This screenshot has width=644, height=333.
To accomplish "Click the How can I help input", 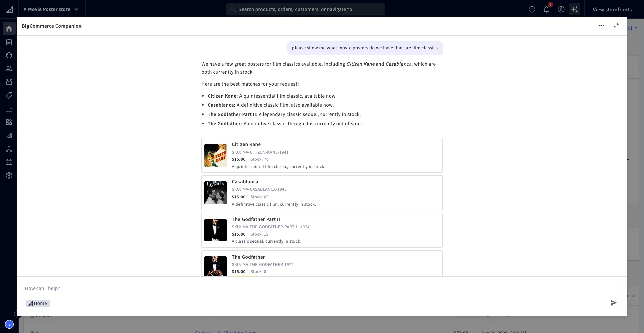I will click(322, 288).
